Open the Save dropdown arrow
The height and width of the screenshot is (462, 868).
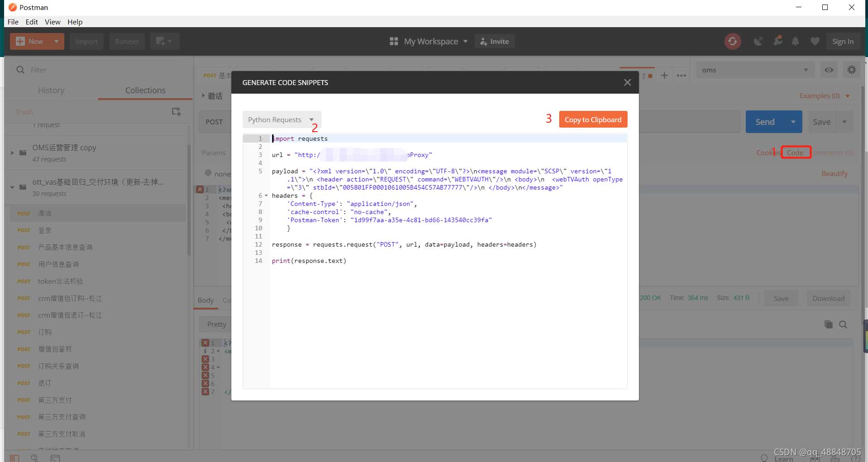pos(844,122)
